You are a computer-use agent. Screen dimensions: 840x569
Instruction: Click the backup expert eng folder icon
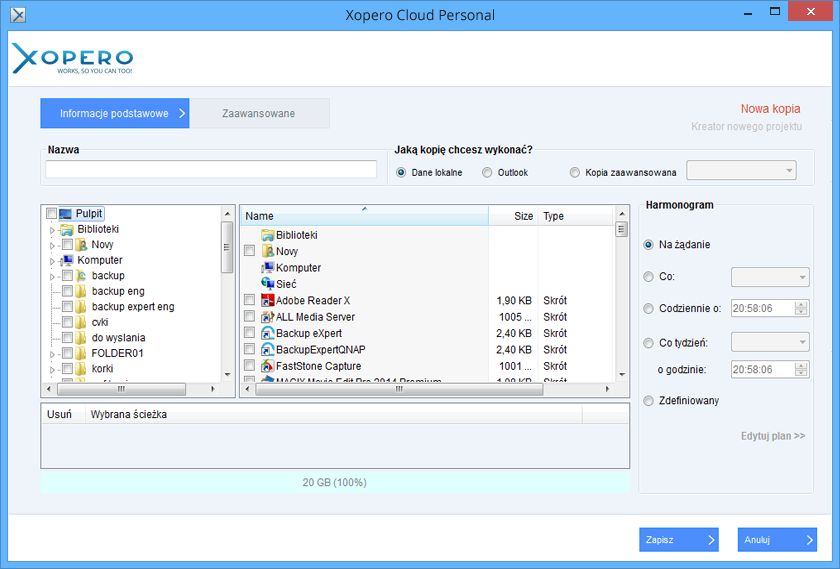pos(81,307)
